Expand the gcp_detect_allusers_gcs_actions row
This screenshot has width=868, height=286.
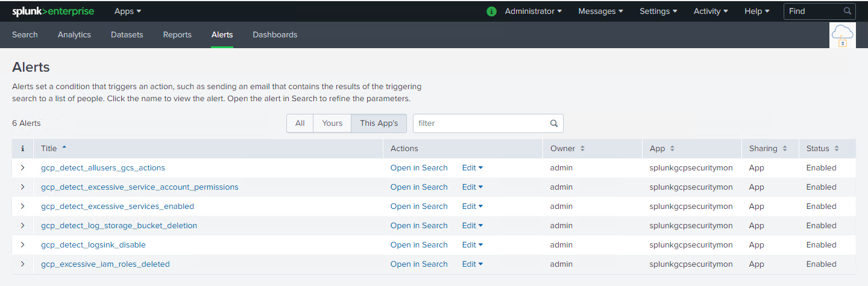pyautogui.click(x=22, y=168)
